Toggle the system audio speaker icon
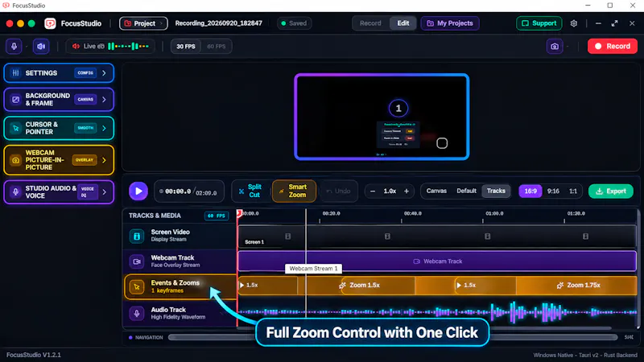 (x=41, y=47)
